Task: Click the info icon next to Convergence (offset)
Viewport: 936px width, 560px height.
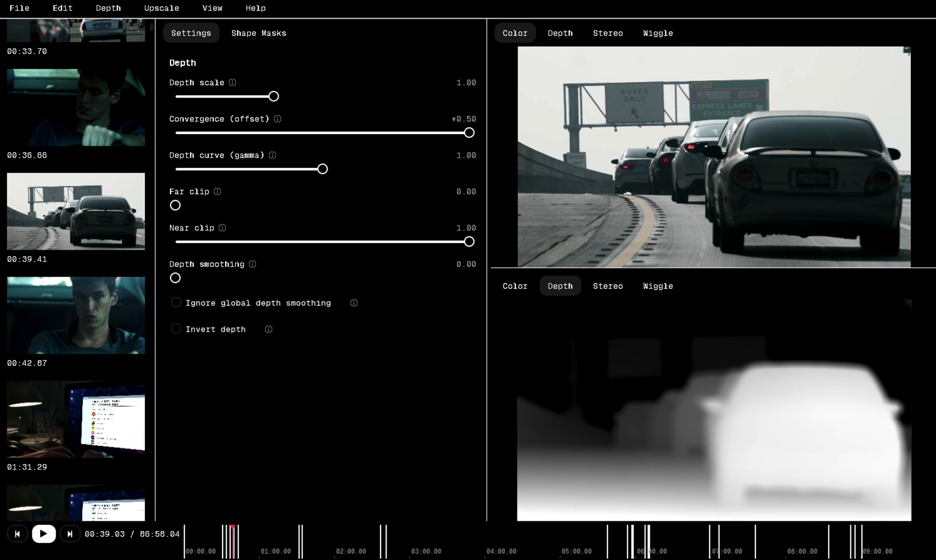Action: click(278, 119)
